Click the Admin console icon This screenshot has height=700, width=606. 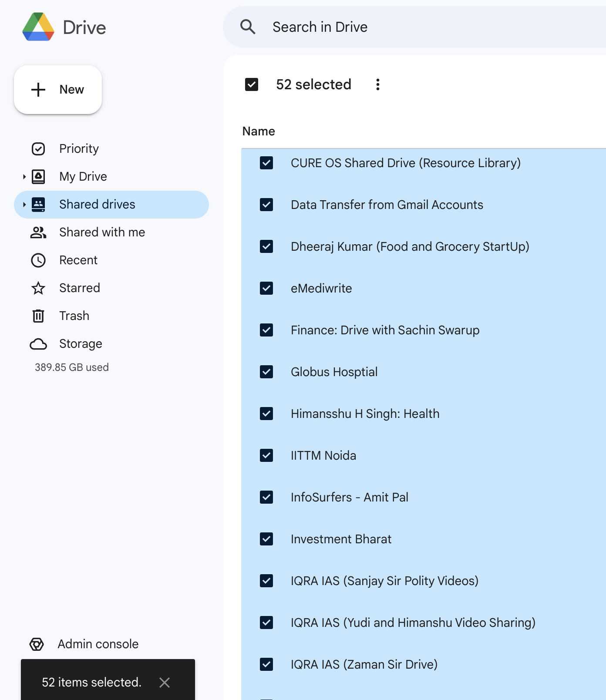(x=37, y=644)
